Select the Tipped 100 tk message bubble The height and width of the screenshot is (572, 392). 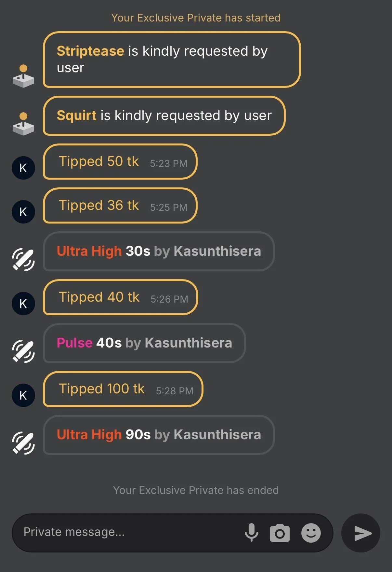tap(123, 389)
